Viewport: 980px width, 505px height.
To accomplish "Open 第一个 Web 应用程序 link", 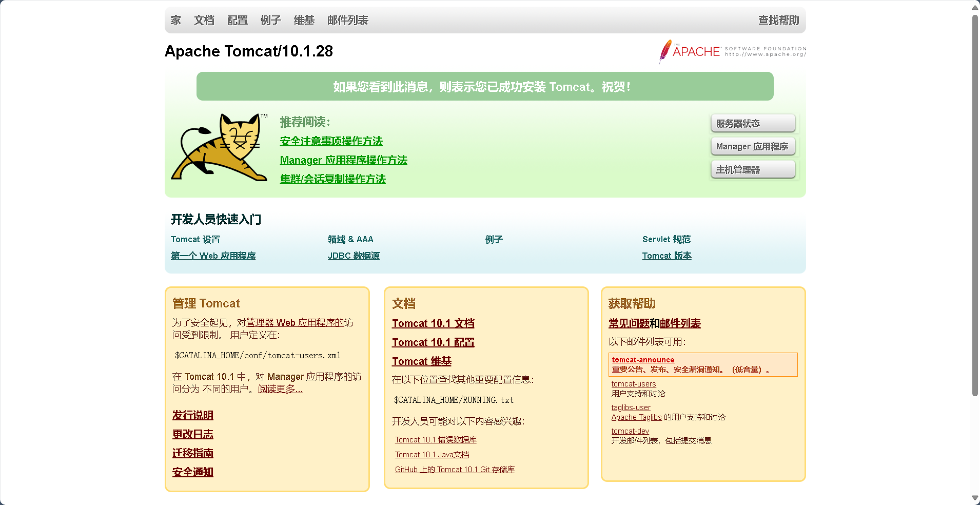I will tap(213, 256).
